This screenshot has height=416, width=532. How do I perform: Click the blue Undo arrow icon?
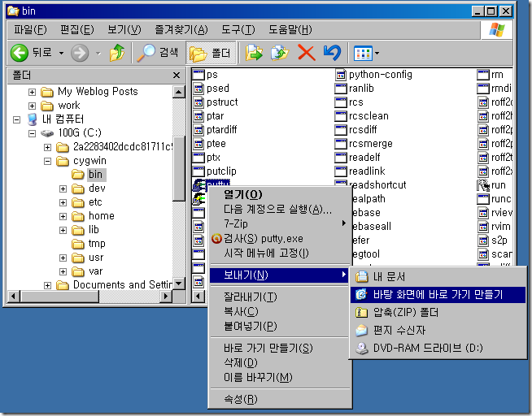point(332,53)
